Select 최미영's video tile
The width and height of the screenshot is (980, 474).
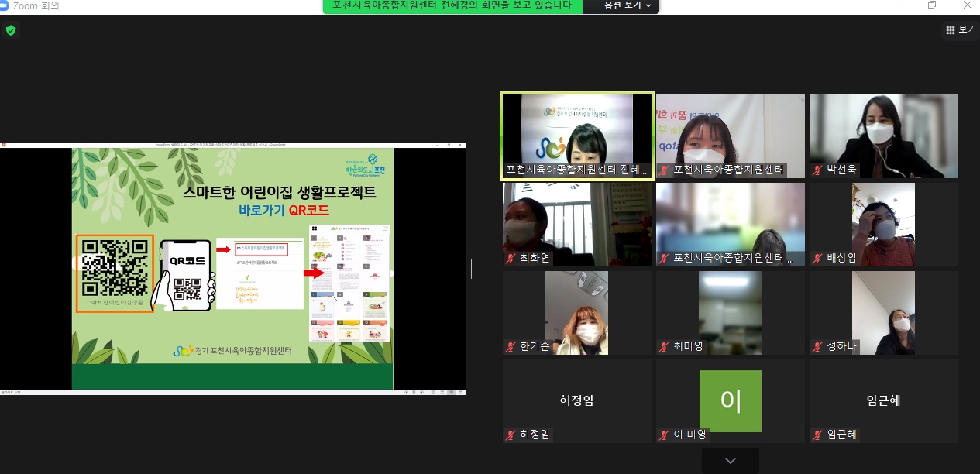(x=731, y=313)
